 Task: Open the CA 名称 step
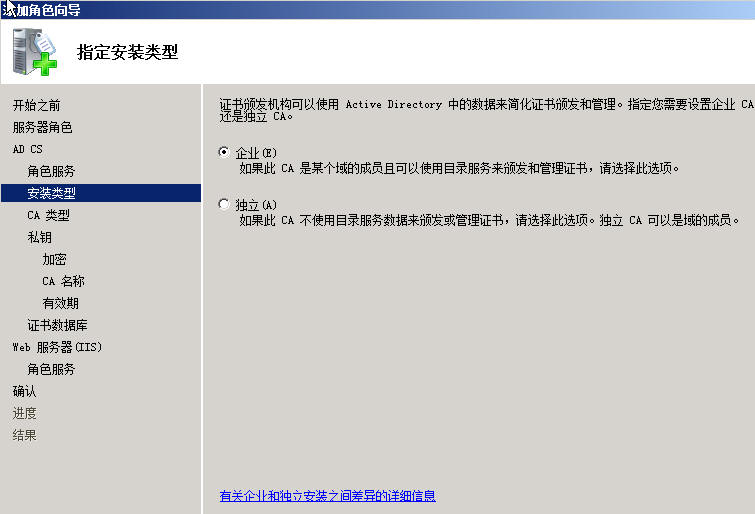pyautogui.click(x=63, y=281)
